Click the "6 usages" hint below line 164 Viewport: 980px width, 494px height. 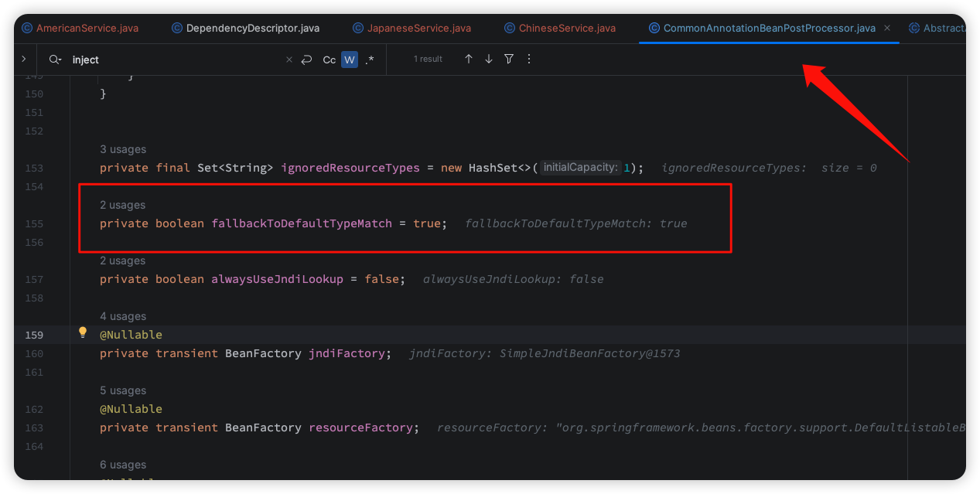pos(123,465)
